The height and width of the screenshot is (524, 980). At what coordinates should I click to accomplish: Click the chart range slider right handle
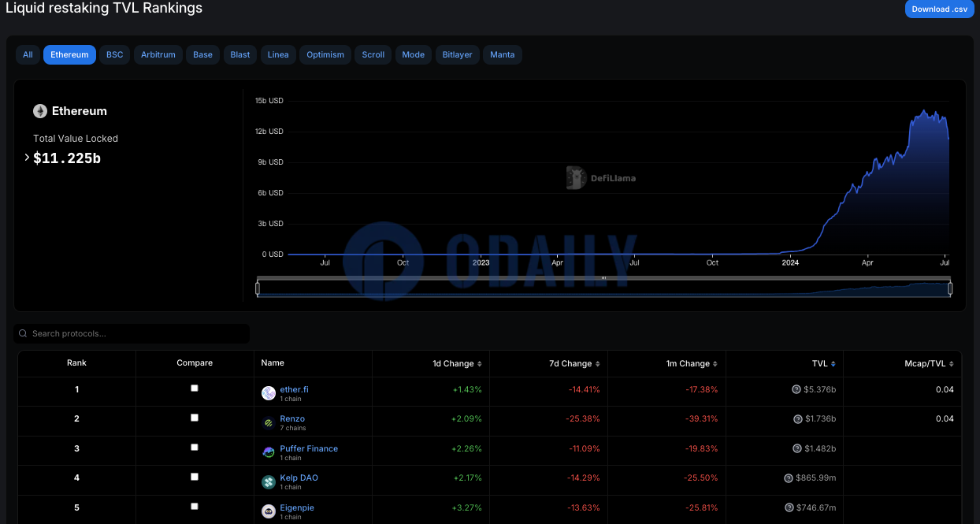(x=950, y=288)
